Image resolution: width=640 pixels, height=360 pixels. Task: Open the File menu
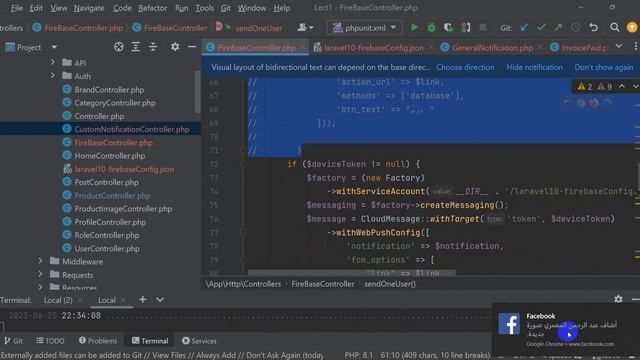coord(17,8)
